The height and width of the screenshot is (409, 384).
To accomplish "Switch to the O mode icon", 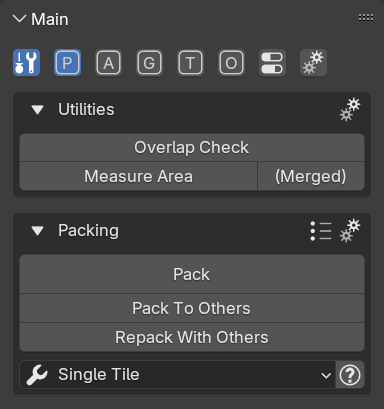I will click(231, 63).
